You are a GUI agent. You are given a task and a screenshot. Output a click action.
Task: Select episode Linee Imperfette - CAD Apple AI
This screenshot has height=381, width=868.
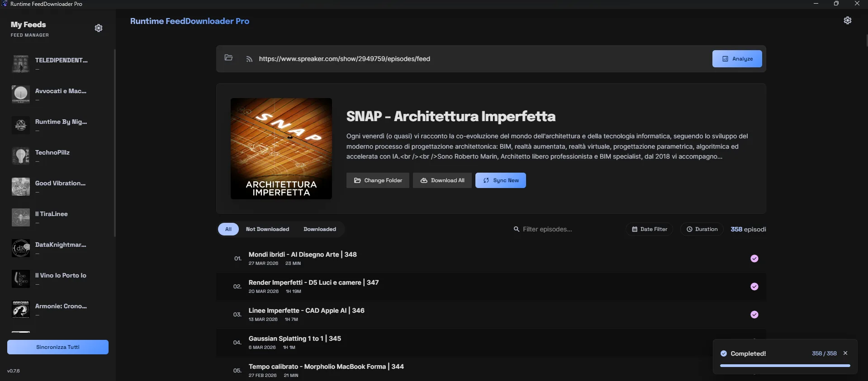[x=491, y=315]
